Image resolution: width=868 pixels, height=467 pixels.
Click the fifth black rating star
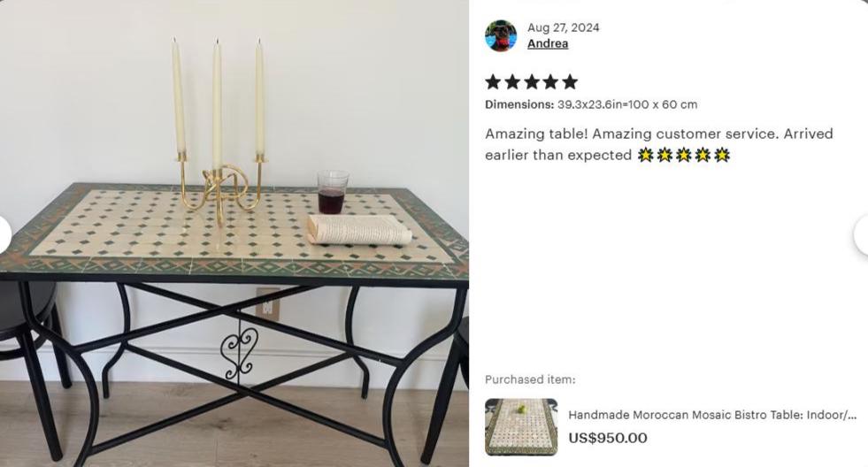(x=570, y=82)
